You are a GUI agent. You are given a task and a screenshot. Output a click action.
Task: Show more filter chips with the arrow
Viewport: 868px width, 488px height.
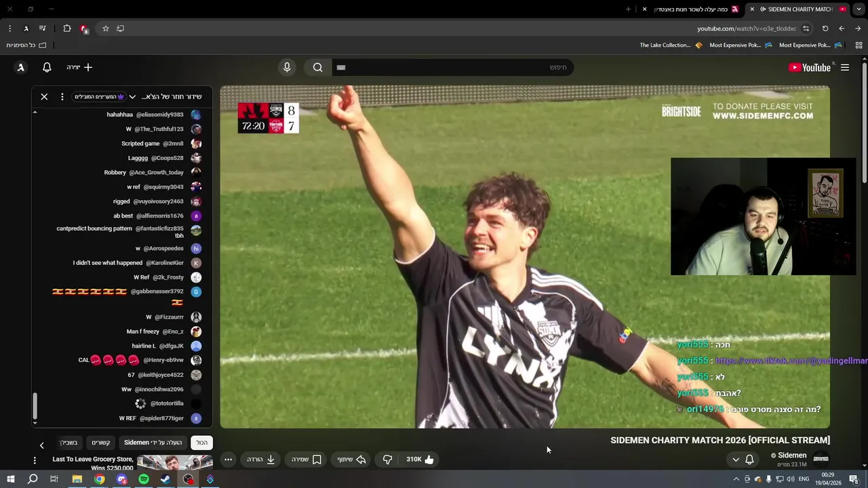coord(41,445)
